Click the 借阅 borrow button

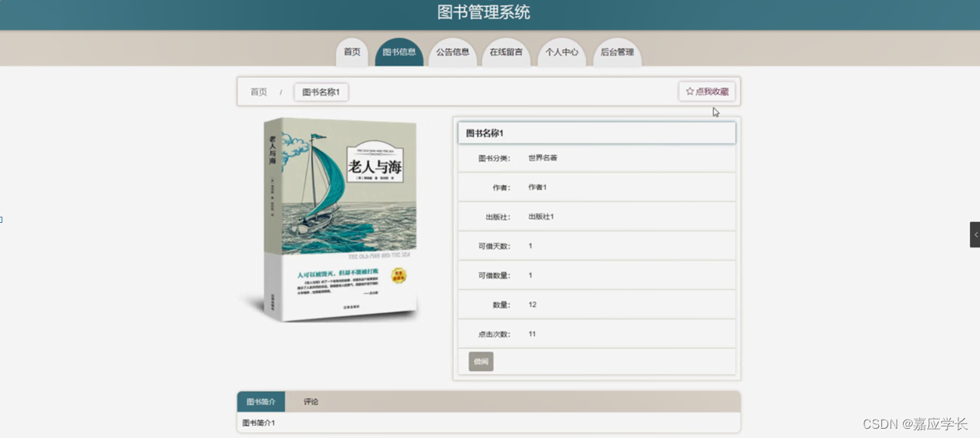point(481,362)
